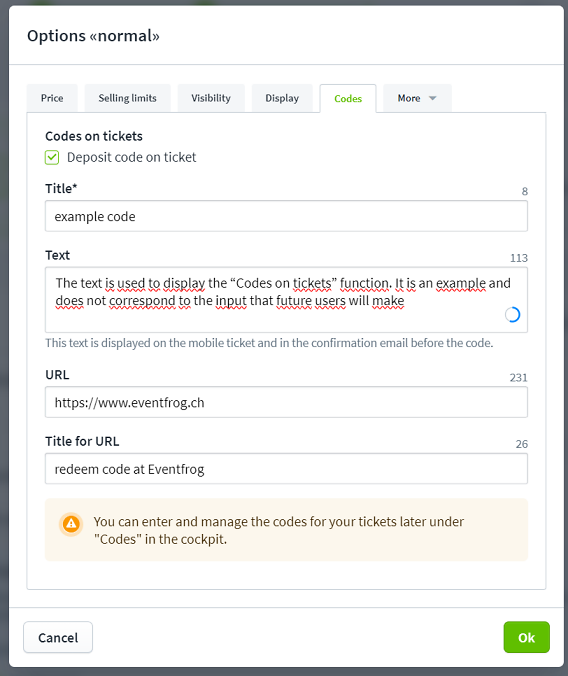Focus the Title field with example code
This screenshot has width=568, height=676.
coord(286,216)
